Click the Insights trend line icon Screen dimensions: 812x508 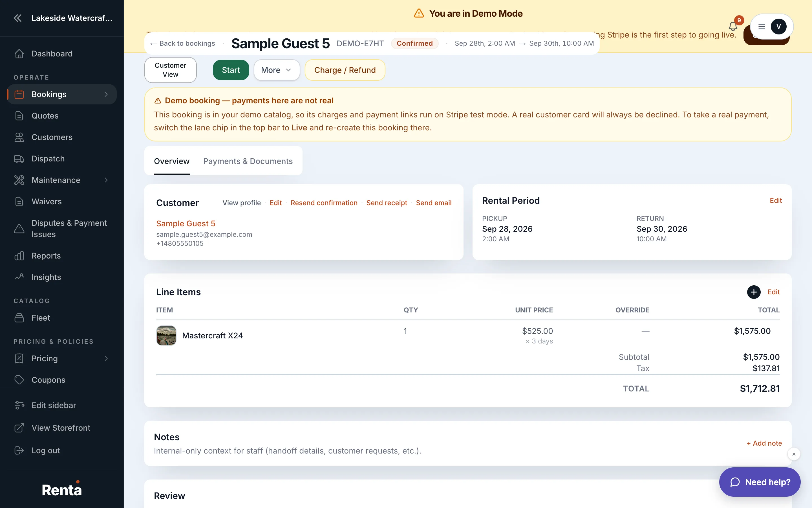[19, 277]
